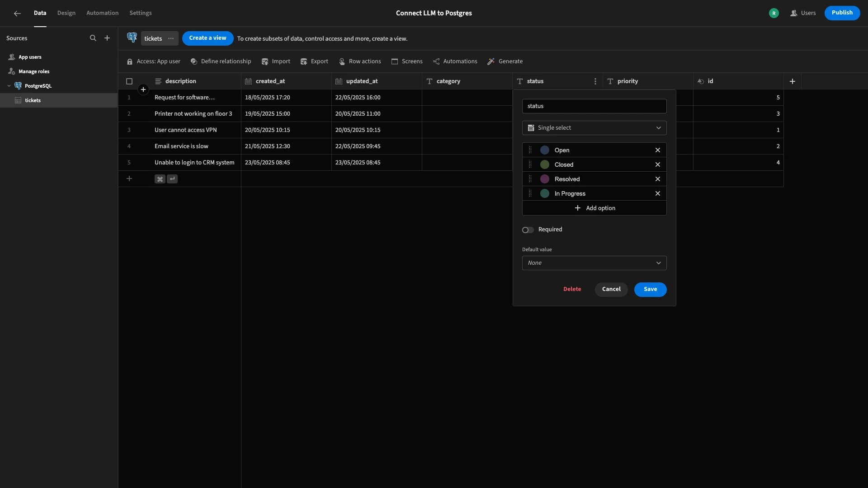Image resolution: width=868 pixels, height=488 pixels.
Task: Open the status column three-dot menu
Action: click(595, 81)
